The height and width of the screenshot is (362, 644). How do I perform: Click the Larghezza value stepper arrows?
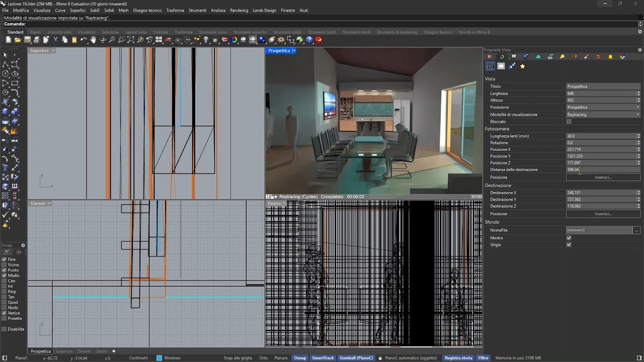point(638,94)
